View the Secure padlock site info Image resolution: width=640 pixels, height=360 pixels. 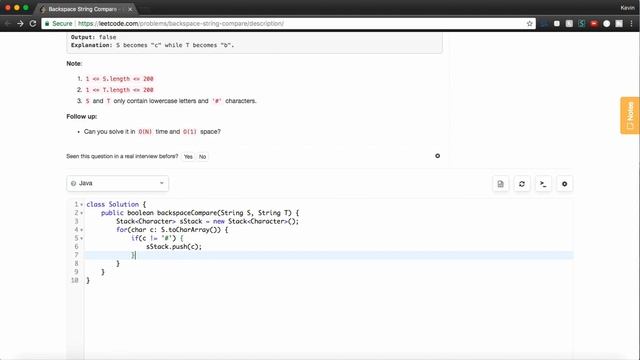[59, 24]
